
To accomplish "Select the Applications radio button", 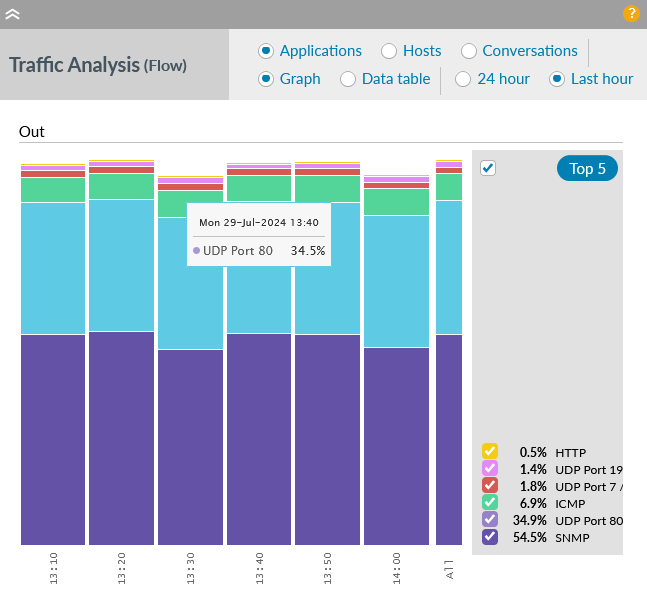I will (x=266, y=51).
